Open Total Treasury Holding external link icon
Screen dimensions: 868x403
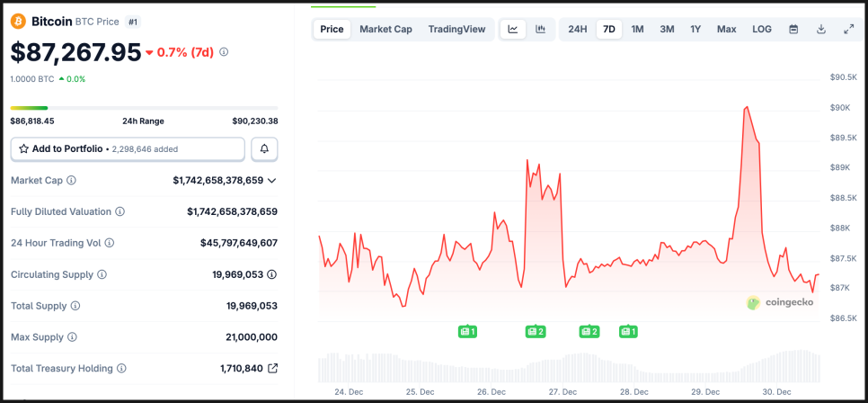[x=273, y=369]
